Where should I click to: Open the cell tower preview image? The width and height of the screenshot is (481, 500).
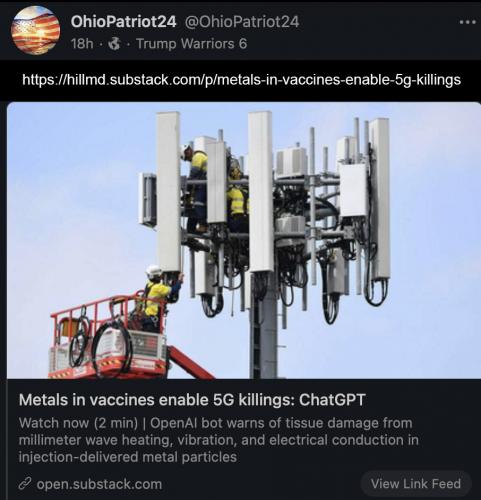tap(244, 240)
